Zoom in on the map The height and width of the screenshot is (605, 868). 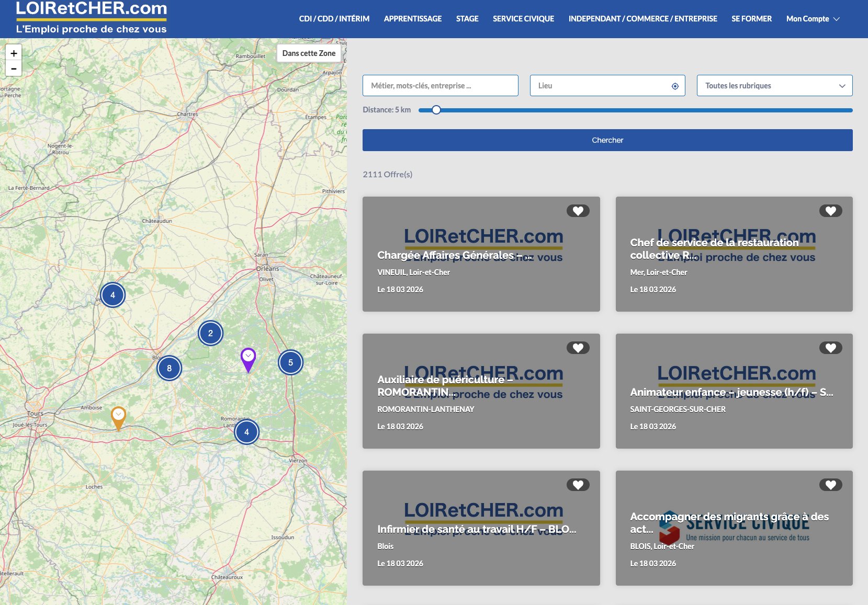(14, 53)
